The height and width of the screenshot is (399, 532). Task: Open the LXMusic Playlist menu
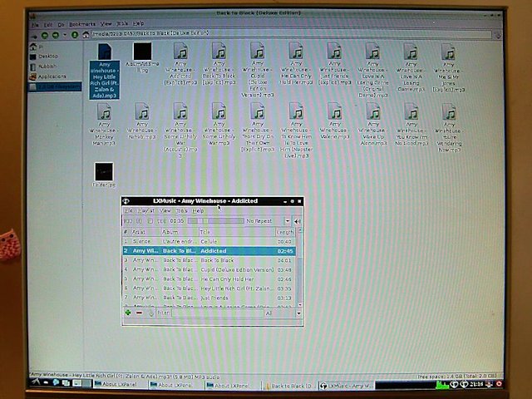click(x=146, y=210)
